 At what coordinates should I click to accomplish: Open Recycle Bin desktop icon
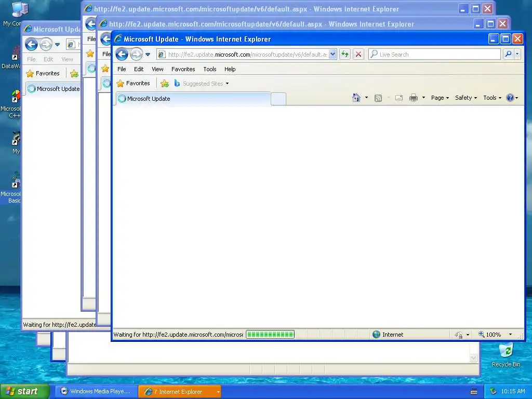click(506, 355)
